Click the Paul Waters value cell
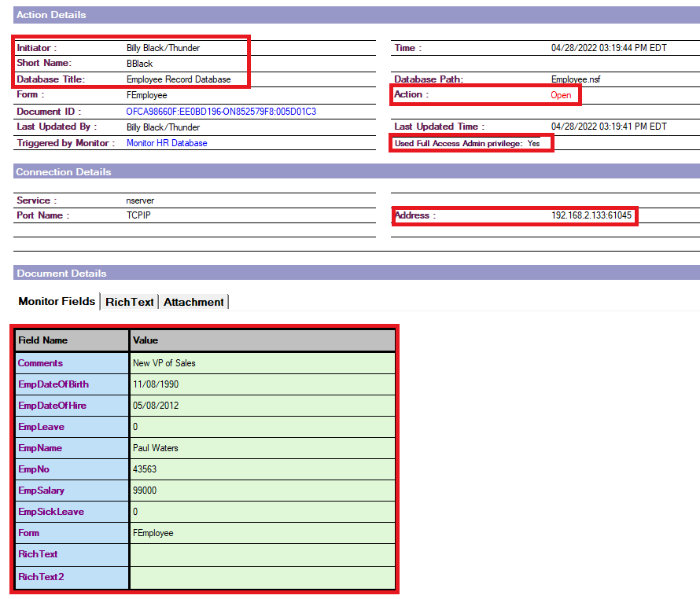The image size is (700, 599). point(156,448)
